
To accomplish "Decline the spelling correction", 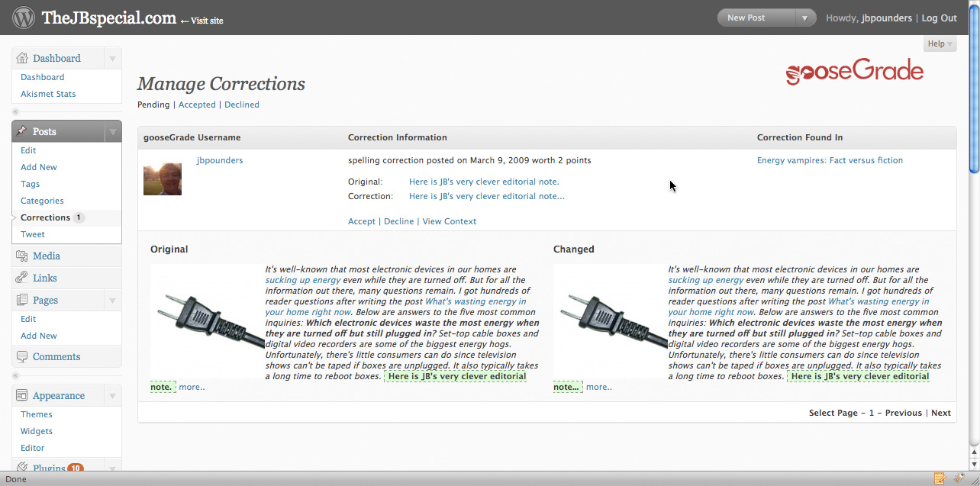I will click(399, 221).
